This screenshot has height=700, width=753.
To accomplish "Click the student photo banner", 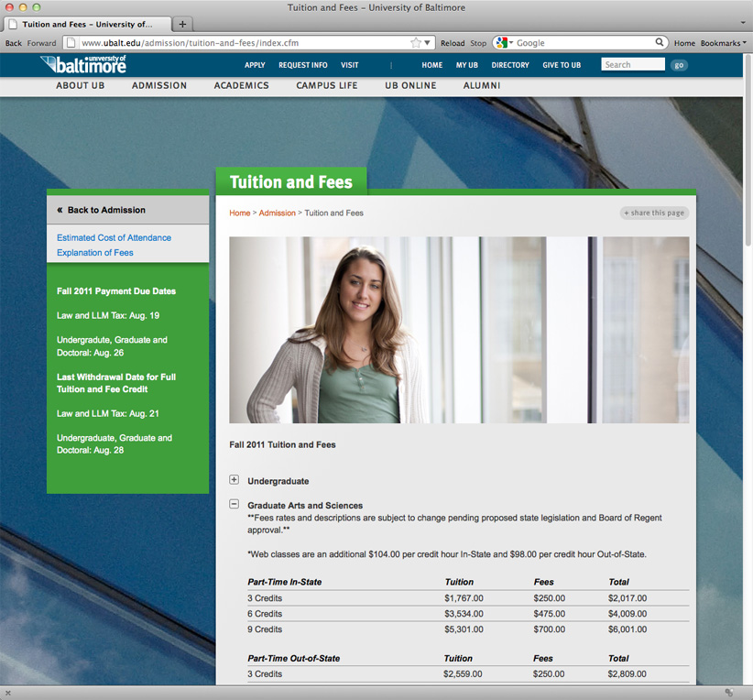I will pos(459,330).
